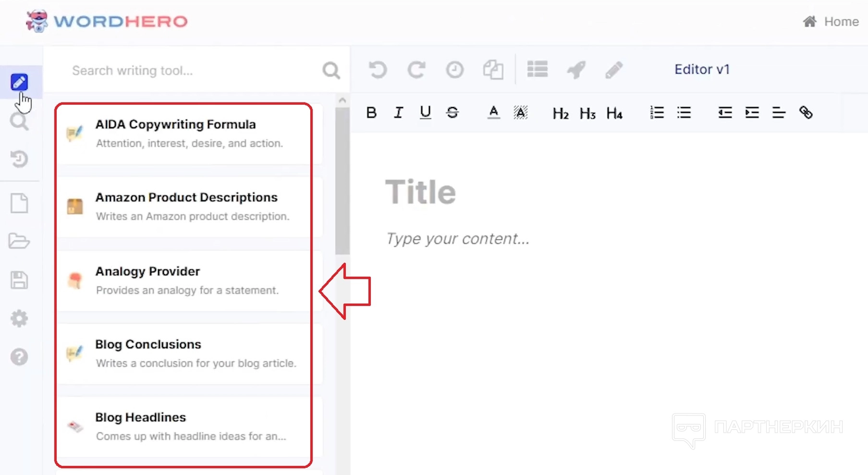Image resolution: width=868 pixels, height=475 pixels.
Task: Increase the paragraph indent
Action: point(752,112)
